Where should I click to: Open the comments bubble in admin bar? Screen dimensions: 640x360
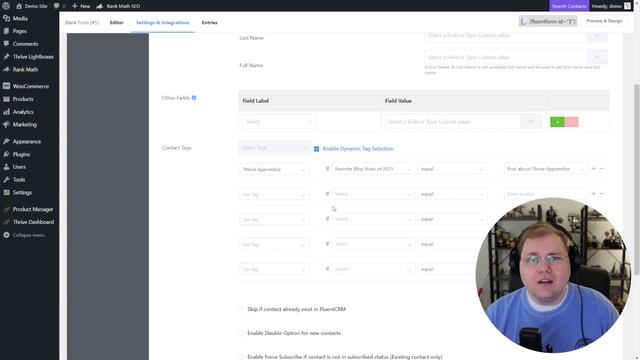(x=60, y=6)
